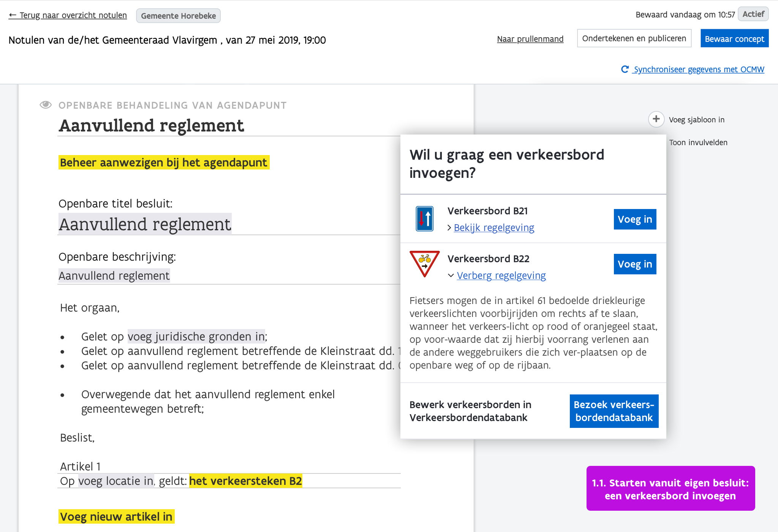Move document via Naar prullenmand link
778x532 pixels.
tap(530, 39)
